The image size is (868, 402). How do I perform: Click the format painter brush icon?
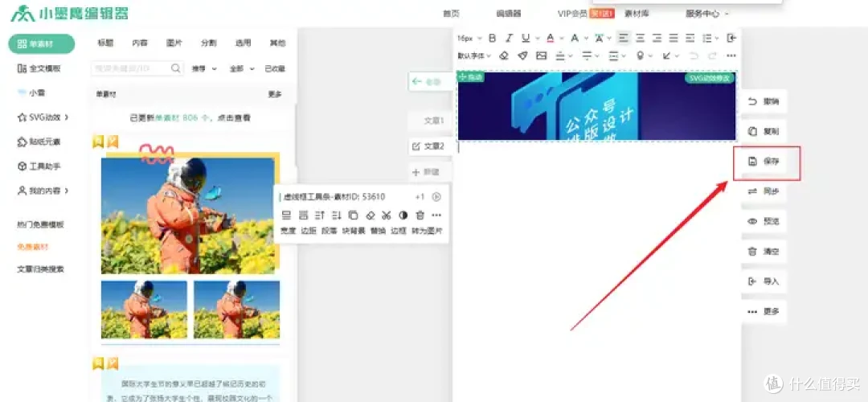pyautogui.click(x=522, y=55)
